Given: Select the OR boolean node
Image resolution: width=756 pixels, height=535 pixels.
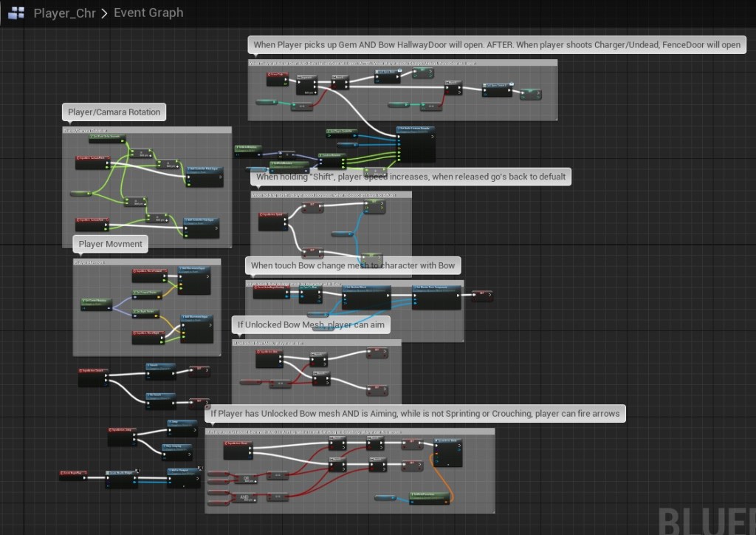Looking at the screenshot, I should click(244, 478).
